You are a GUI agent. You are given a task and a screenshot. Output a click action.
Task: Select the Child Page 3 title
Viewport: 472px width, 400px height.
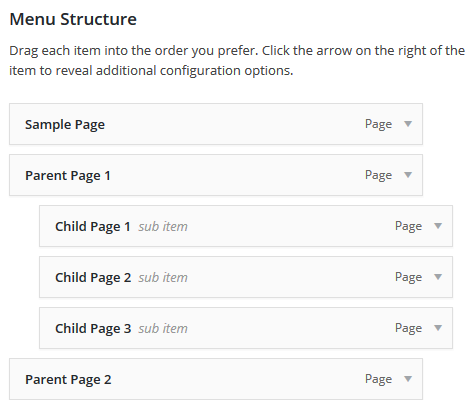93,329
